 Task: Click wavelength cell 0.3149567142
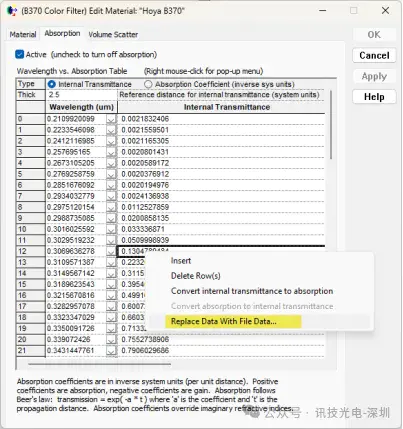point(76,273)
